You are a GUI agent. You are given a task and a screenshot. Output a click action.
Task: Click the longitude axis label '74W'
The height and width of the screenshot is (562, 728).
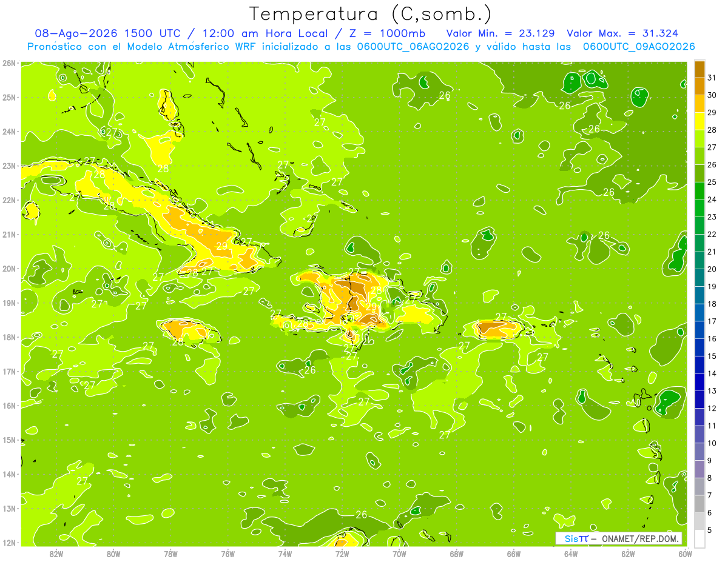click(x=285, y=554)
